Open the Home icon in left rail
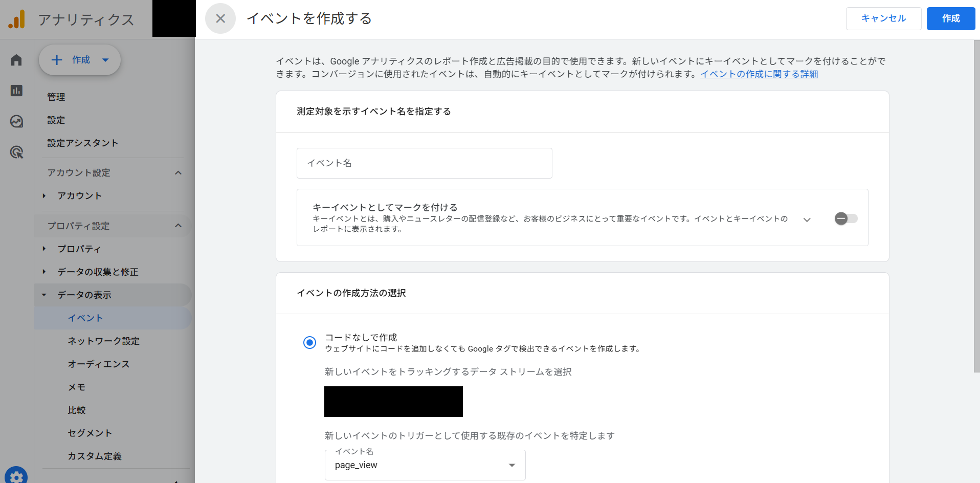 [x=16, y=60]
